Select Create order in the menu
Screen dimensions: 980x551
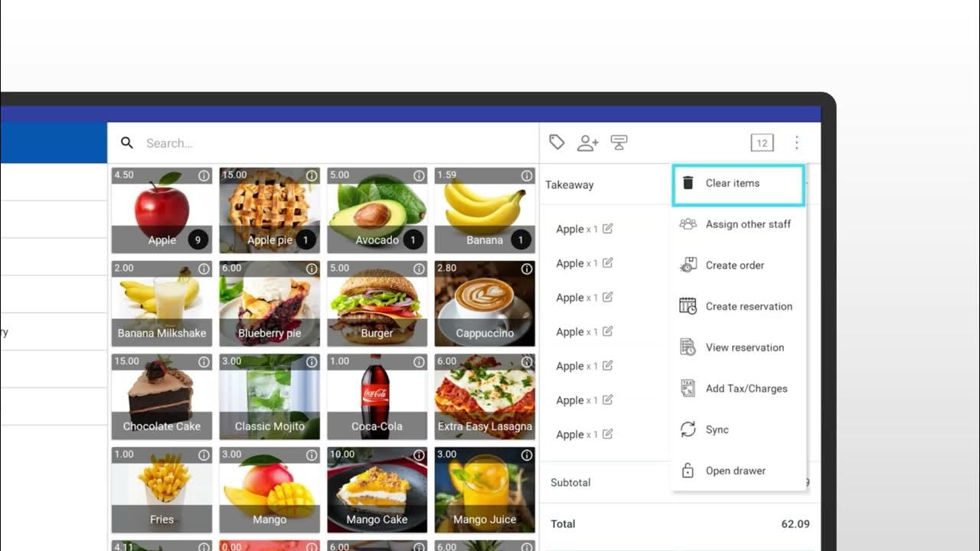coord(738,266)
